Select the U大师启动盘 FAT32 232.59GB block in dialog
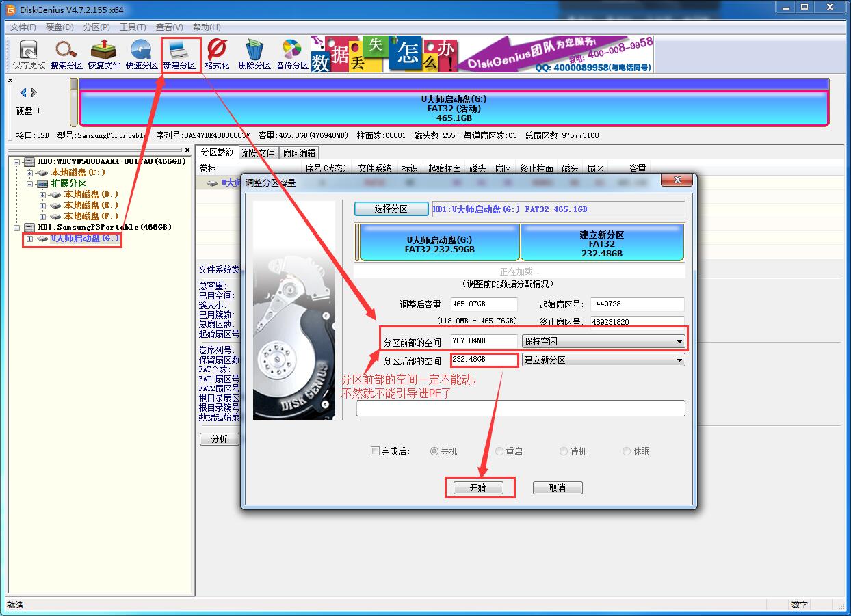The width and height of the screenshot is (851, 616). (439, 242)
